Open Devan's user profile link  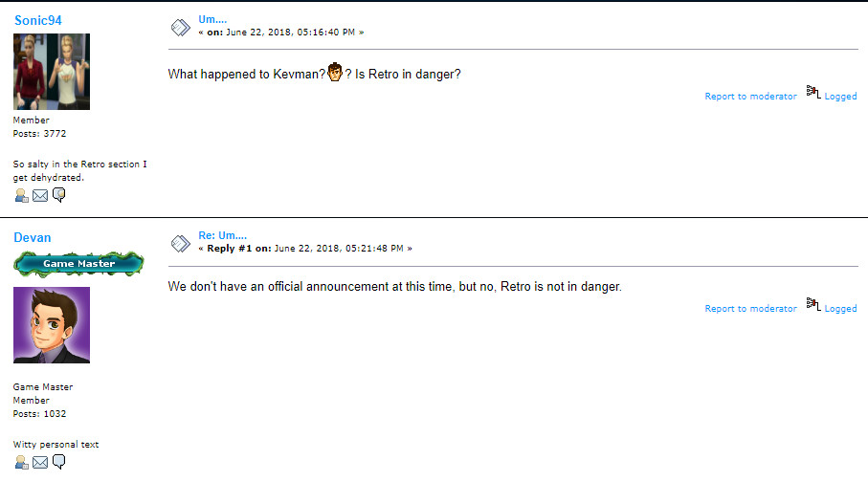click(x=33, y=237)
